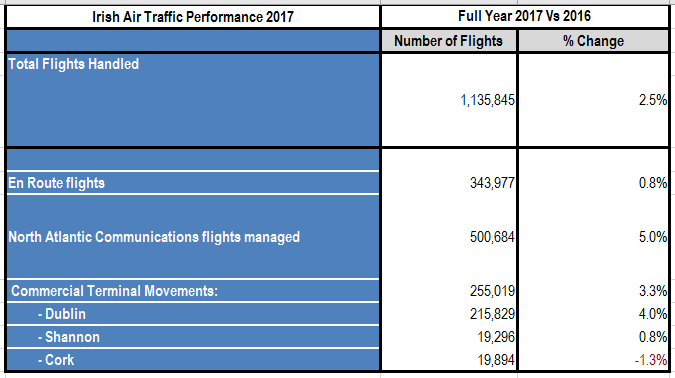Click the 'Full Year 2017 Vs 2016' header

pyautogui.click(x=524, y=16)
